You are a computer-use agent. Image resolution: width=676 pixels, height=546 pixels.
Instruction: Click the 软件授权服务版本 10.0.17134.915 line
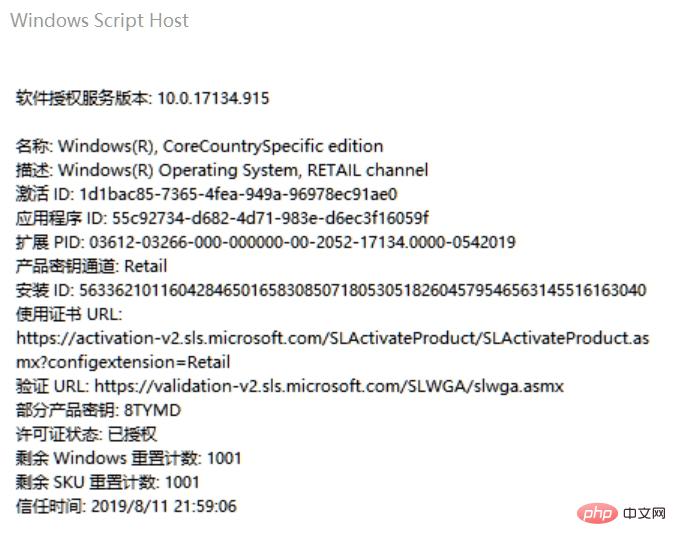coord(142,98)
